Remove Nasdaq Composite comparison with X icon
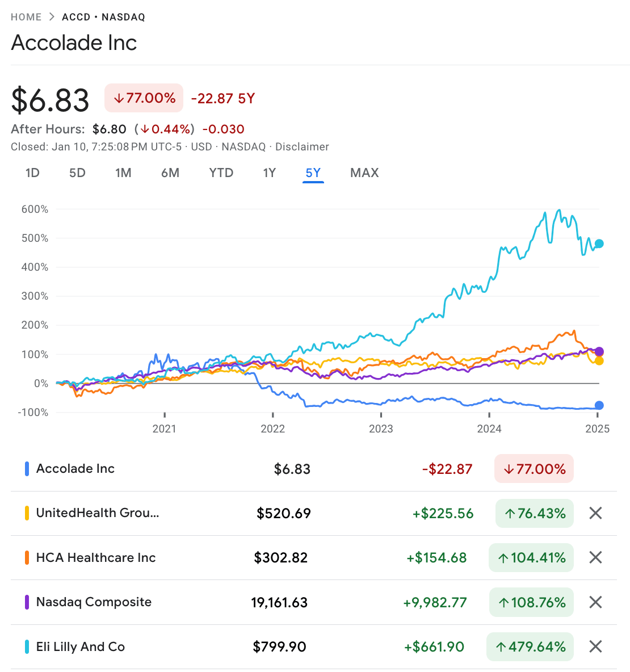The width and height of the screenshot is (630, 672). point(595,602)
